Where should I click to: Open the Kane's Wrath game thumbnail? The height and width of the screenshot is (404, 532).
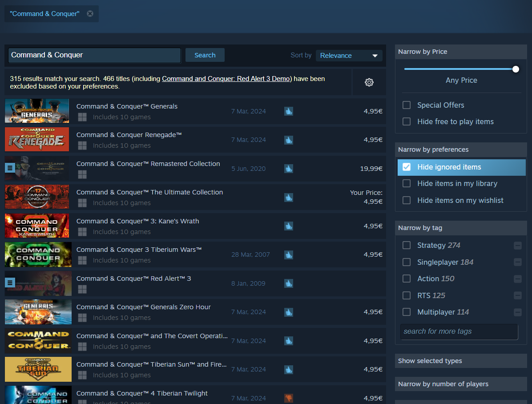[37, 226]
